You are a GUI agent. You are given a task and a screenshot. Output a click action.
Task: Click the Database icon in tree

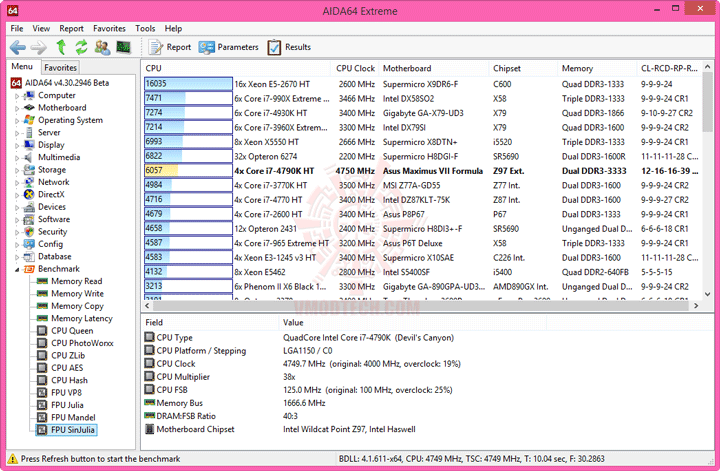pos(29,257)
